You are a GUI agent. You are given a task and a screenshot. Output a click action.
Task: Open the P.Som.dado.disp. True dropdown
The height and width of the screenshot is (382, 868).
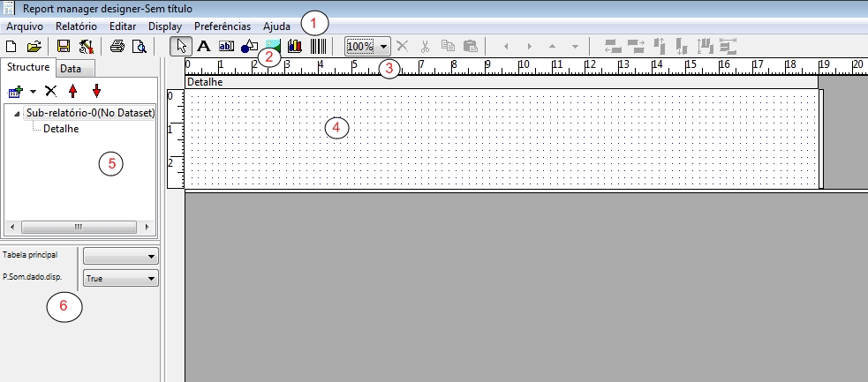(120, 279)
